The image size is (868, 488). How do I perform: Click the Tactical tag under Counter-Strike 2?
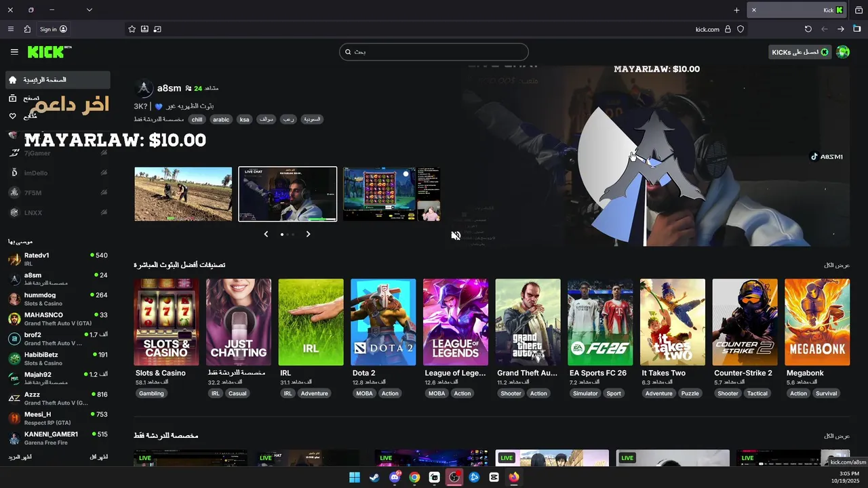click(757, 393)
